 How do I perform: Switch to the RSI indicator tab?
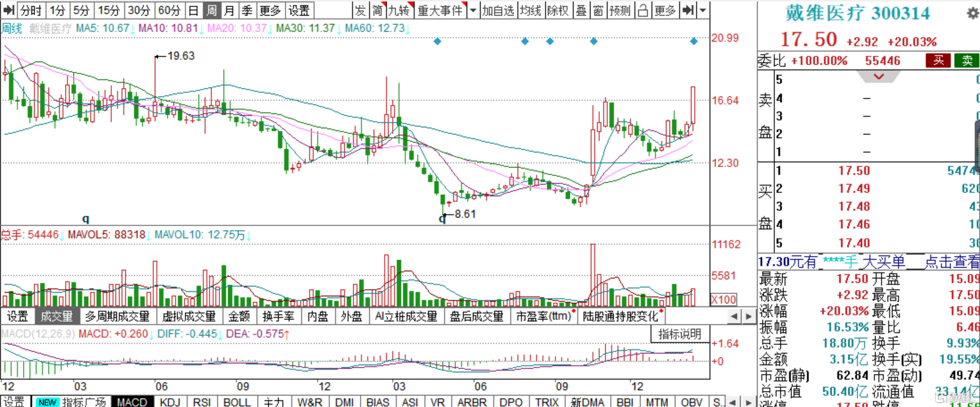[202, 402]
